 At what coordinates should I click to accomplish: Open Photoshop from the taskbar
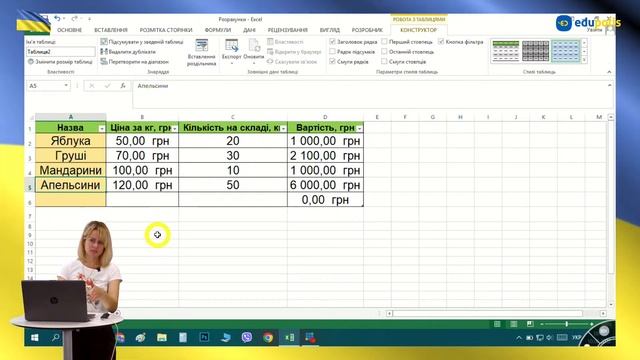(x=204, y=338)
